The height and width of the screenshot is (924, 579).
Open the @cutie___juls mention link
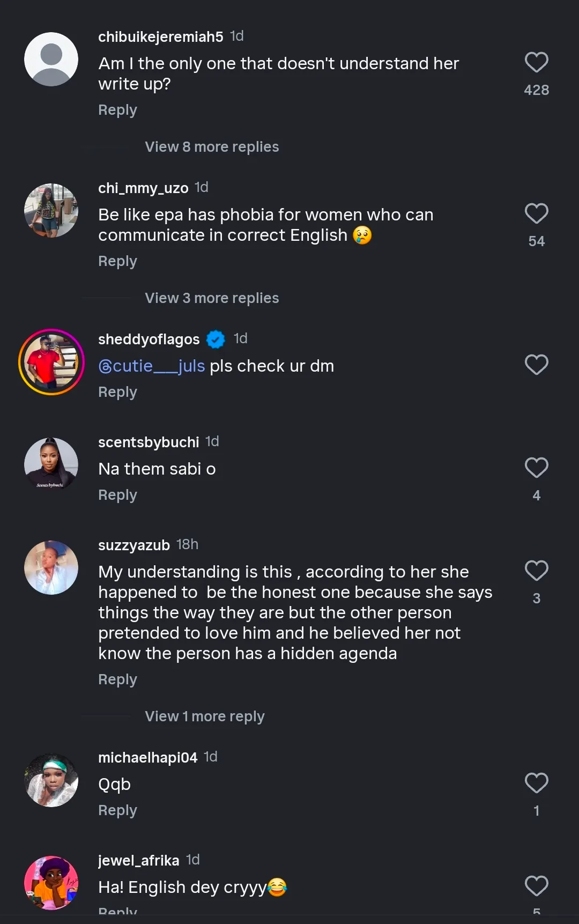152,366
